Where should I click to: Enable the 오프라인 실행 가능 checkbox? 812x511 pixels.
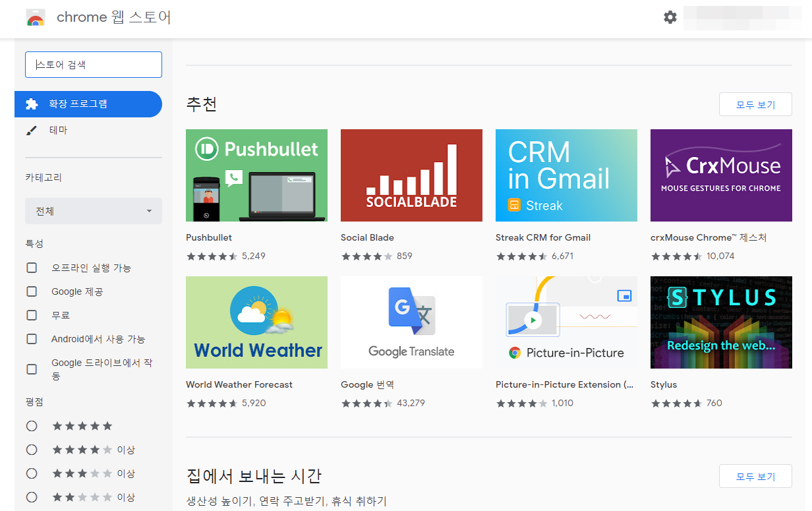[32, 268]
